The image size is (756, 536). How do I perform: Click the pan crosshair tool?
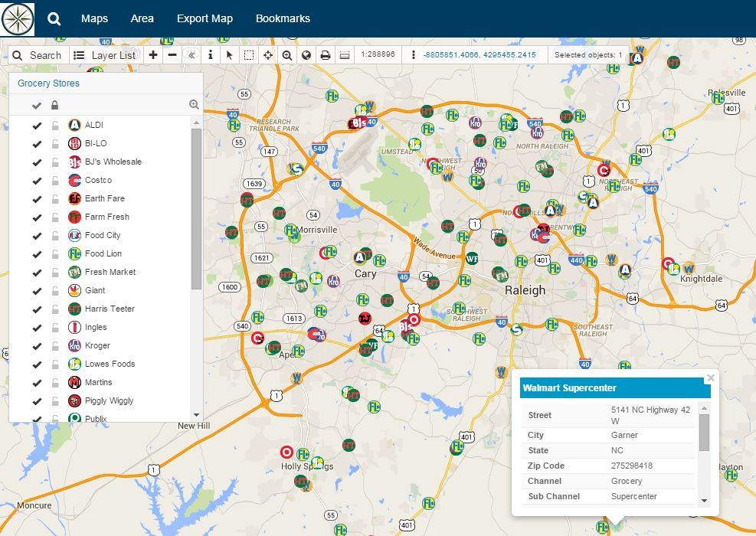click(268, 55)
